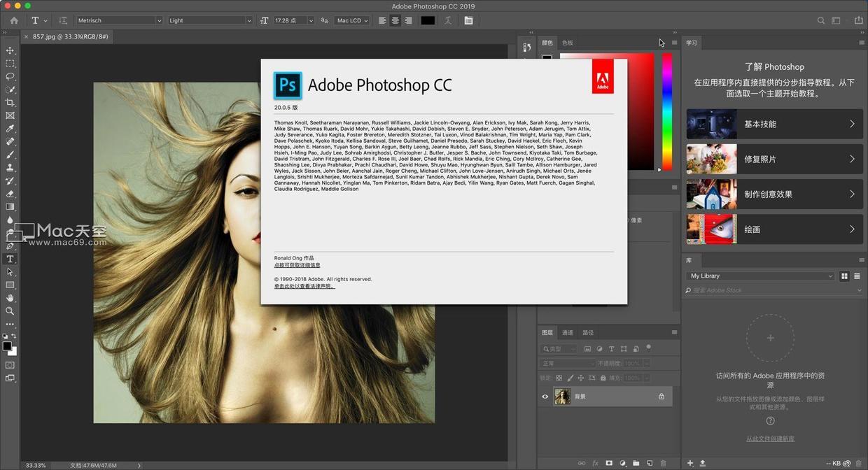Select the Rectangular Marquee tool
The width and height of the screenshot is (868, 470).
10,64
